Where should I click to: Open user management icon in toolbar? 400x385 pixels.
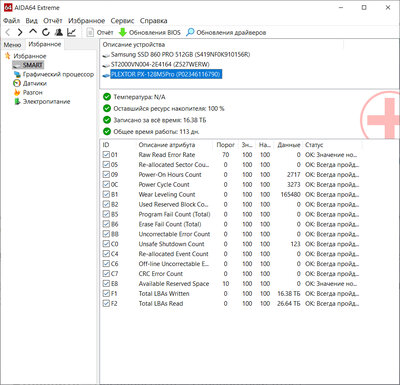[59, 32]
